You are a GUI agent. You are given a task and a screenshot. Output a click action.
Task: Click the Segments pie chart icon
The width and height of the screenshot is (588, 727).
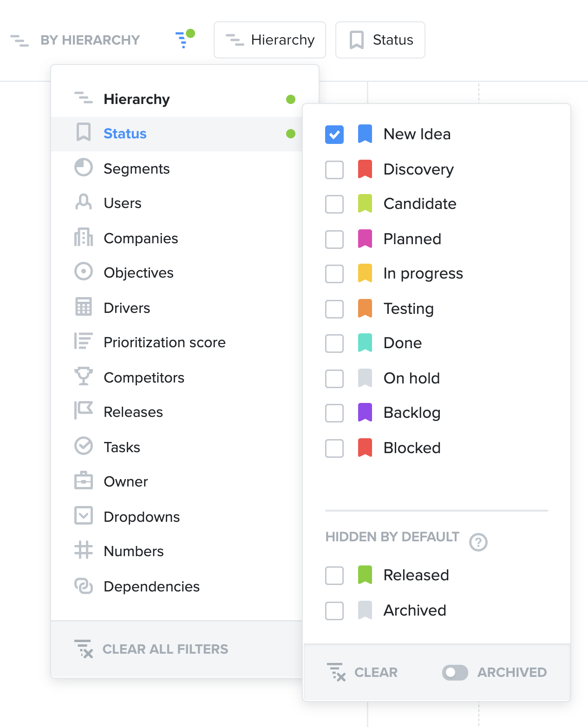84,168
